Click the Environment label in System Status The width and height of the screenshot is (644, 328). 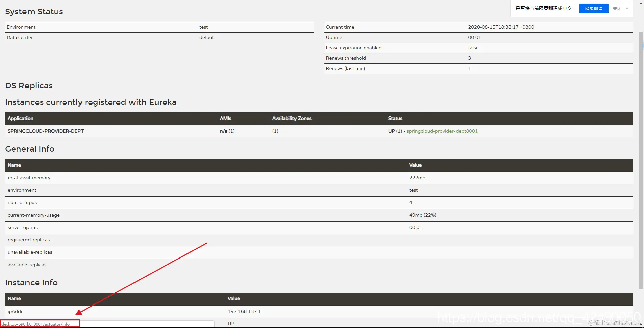click(21, 27)
